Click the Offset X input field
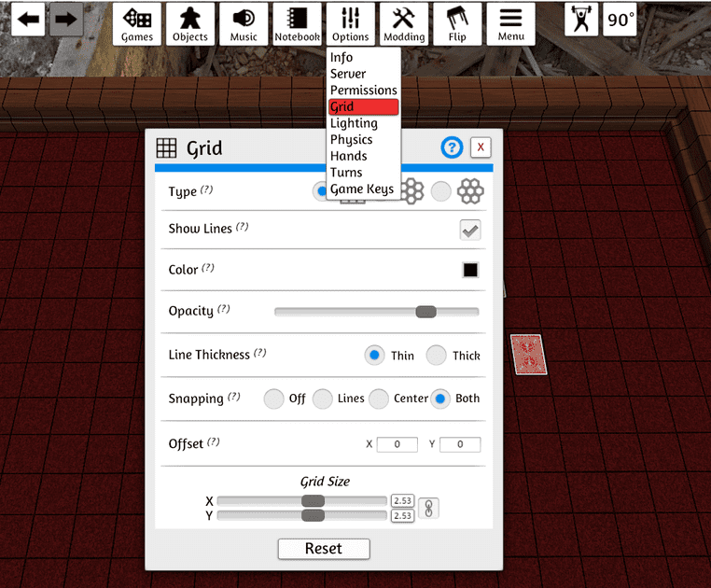The image size is (711, 588). (397, 444)
